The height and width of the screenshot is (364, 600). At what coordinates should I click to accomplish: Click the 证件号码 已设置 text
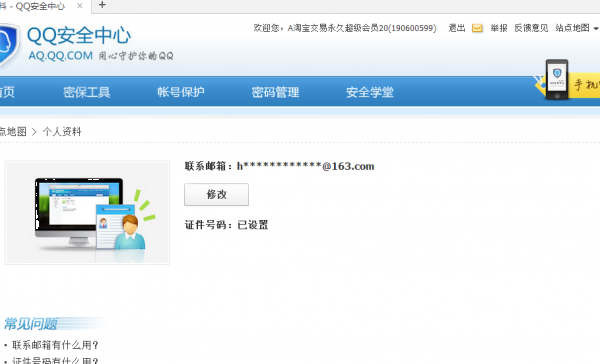click(226, 225)
